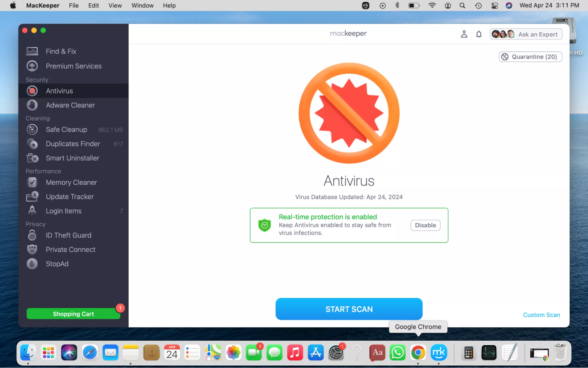This screenshot has width=588, height=368.
Task: Open ID Theft Guard
Action: (68, 235)
